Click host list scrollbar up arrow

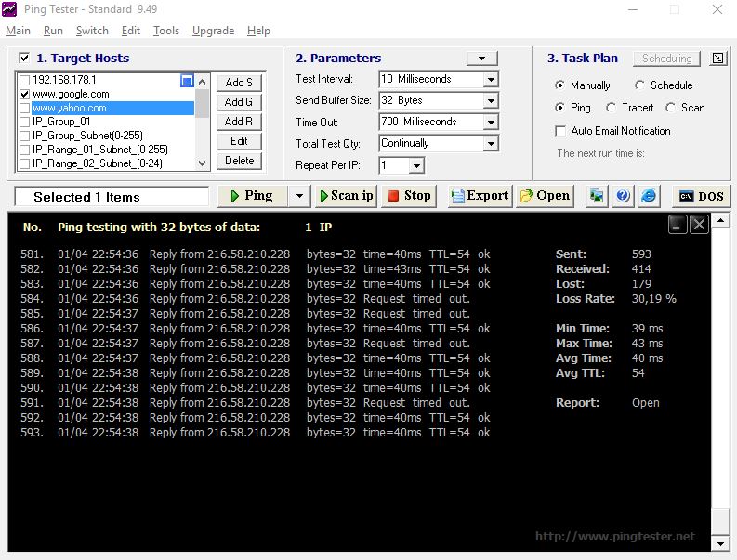pos(202,82)
